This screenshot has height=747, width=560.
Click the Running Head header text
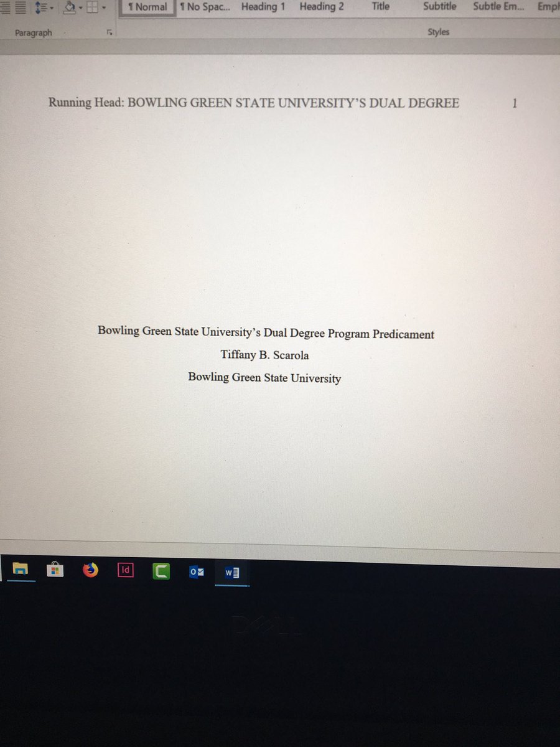pyautogui.click(x=254, y=103)
